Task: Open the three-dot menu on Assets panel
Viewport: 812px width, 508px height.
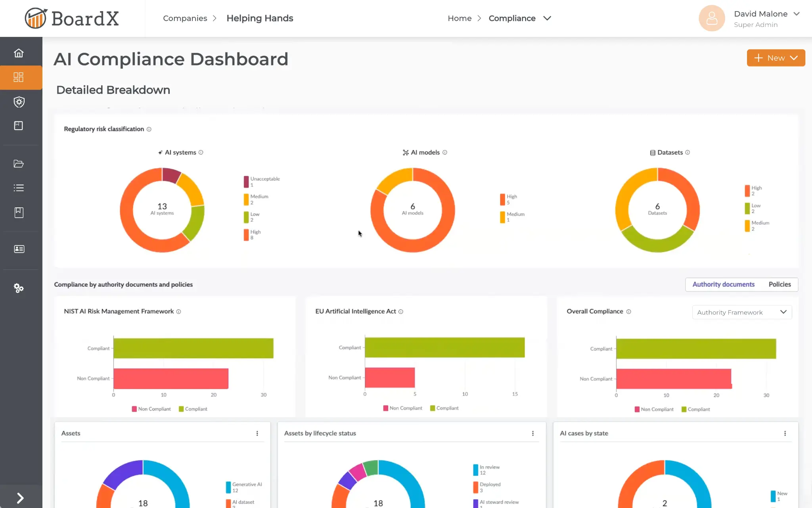Action: coord(257,433)
